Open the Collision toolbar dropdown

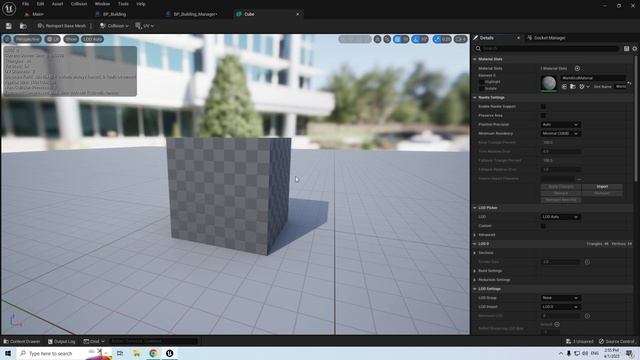114,26
